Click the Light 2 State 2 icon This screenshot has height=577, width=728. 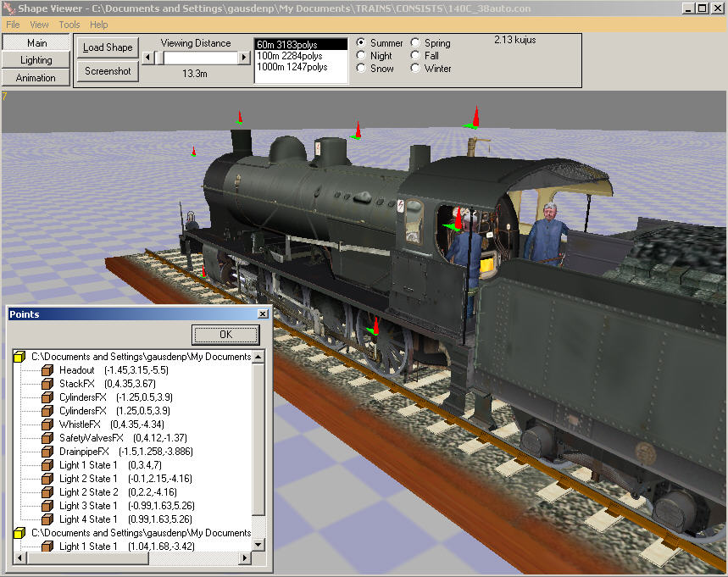point(47,492)
